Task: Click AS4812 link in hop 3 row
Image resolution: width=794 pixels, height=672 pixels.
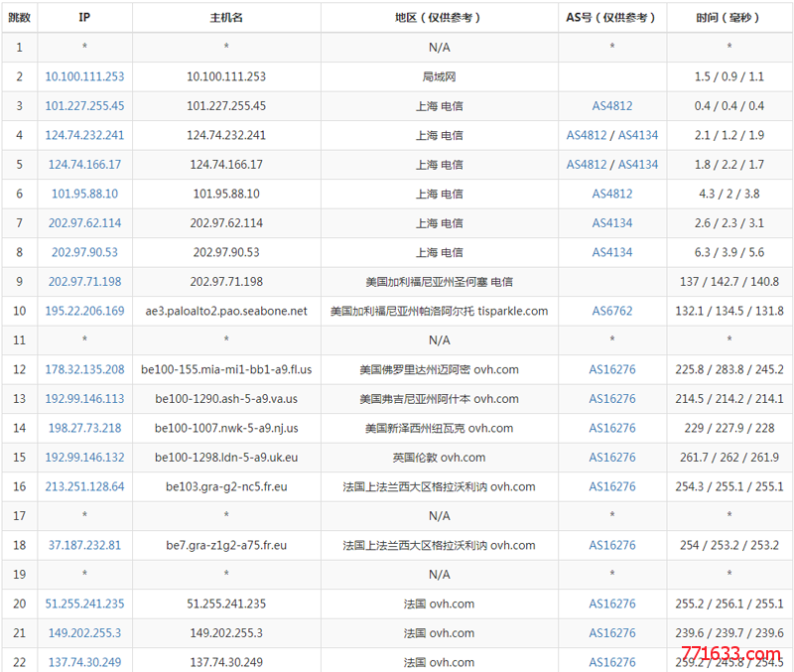Action: [612, 106]
